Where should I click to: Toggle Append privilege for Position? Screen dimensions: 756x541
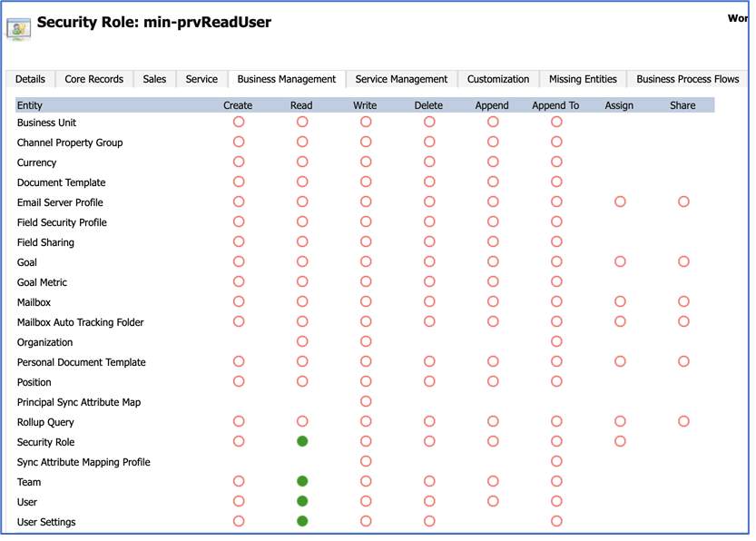493,381
